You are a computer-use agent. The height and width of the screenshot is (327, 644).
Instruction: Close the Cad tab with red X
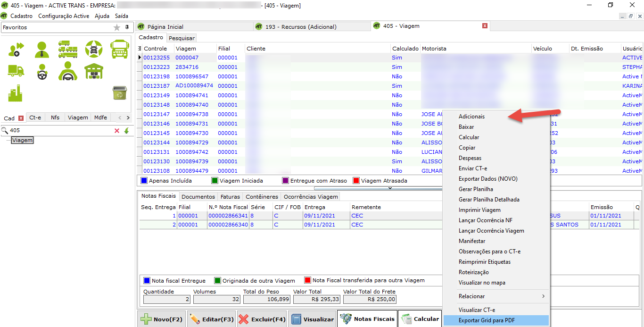[x=21, y=118]
